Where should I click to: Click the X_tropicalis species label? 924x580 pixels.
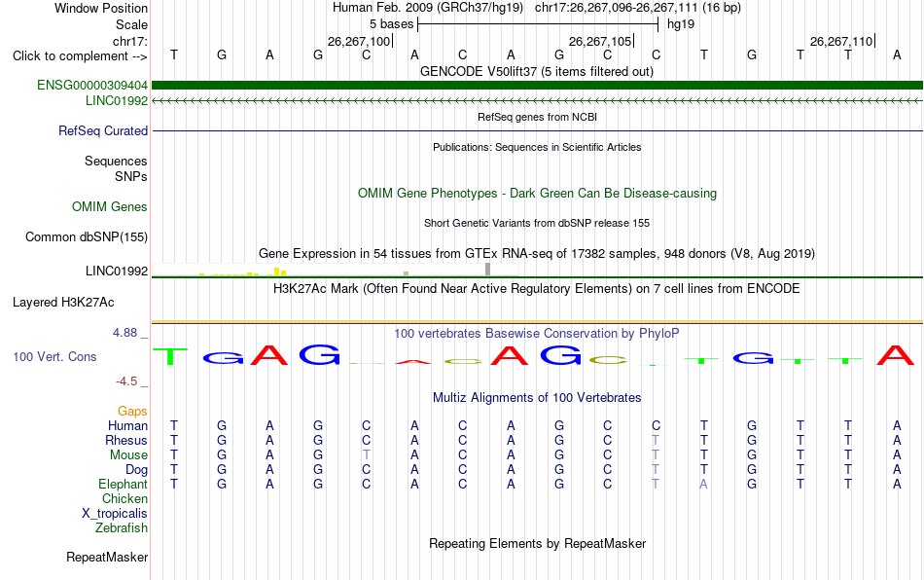point(115,514)
